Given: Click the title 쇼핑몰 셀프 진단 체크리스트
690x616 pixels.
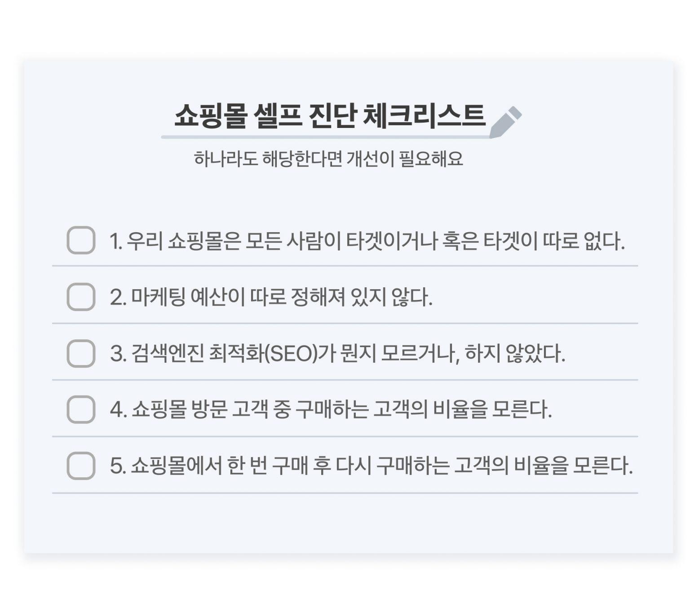Looking at the screenshot, I should 330,115.
